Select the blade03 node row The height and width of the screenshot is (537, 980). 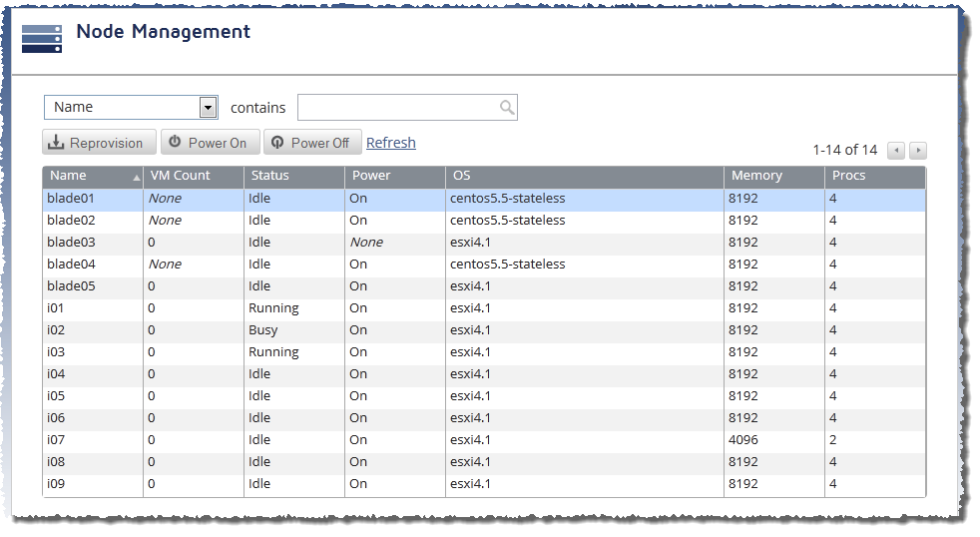coord(484,243)
